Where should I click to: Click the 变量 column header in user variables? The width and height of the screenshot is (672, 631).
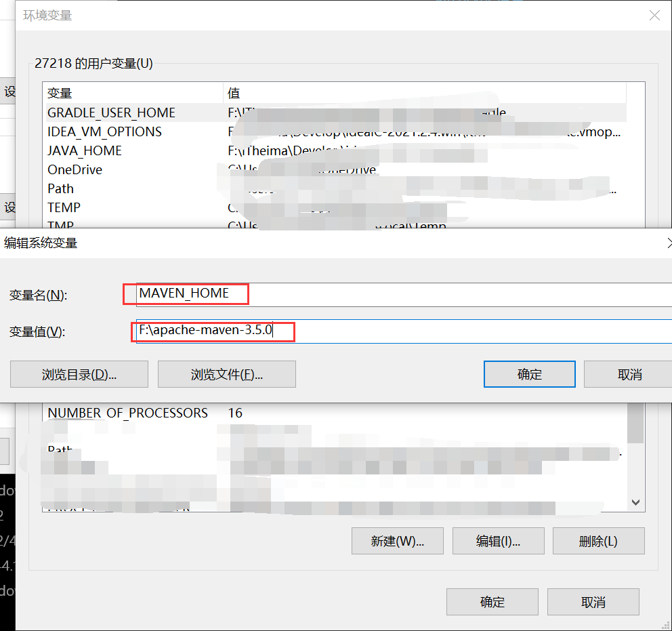coord(133,93)
